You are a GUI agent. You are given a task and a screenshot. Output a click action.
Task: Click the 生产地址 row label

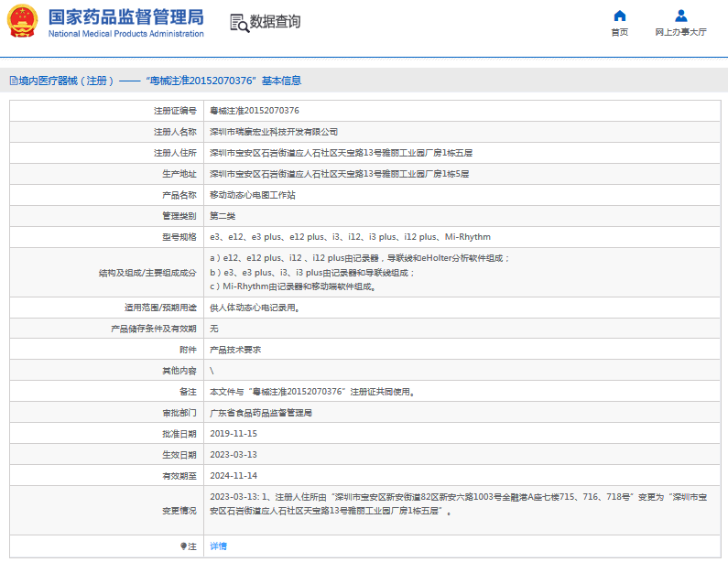[179, 174]
